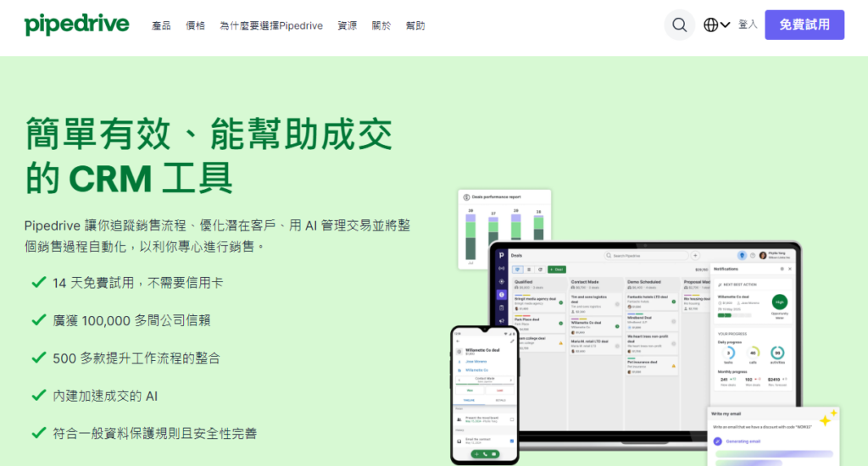Screen dimensions: 868x466
Task: Click the 登入 link
Action: coord(748,25)
